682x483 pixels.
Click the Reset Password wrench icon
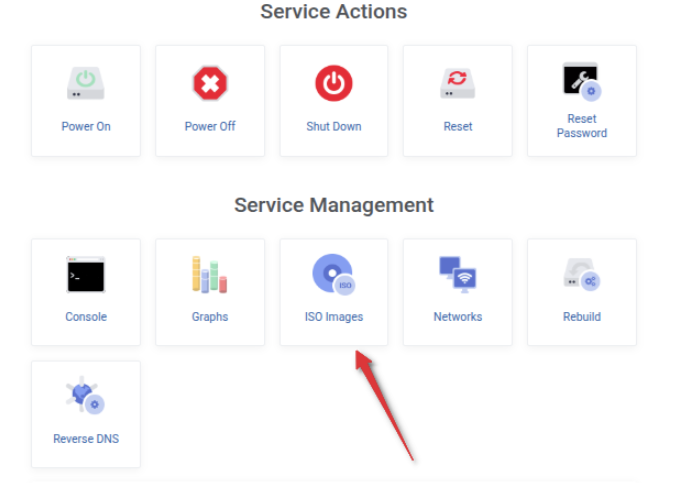pos(582,82)
